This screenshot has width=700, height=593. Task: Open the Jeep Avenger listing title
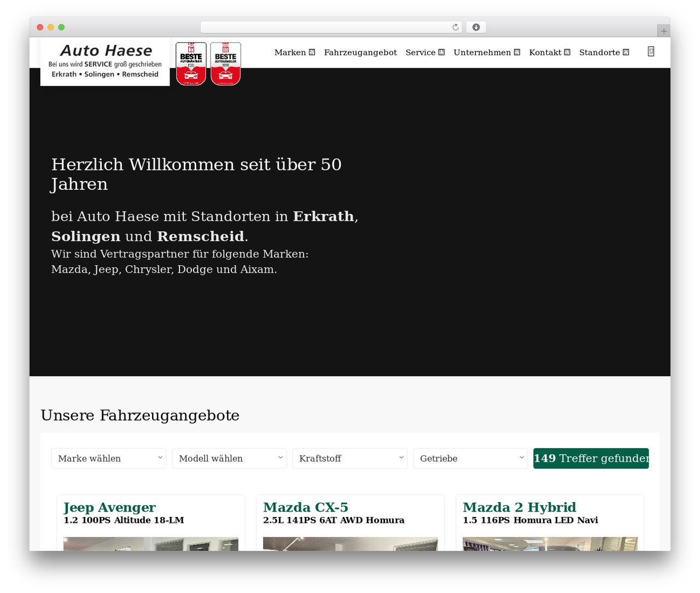pos(109,507)
